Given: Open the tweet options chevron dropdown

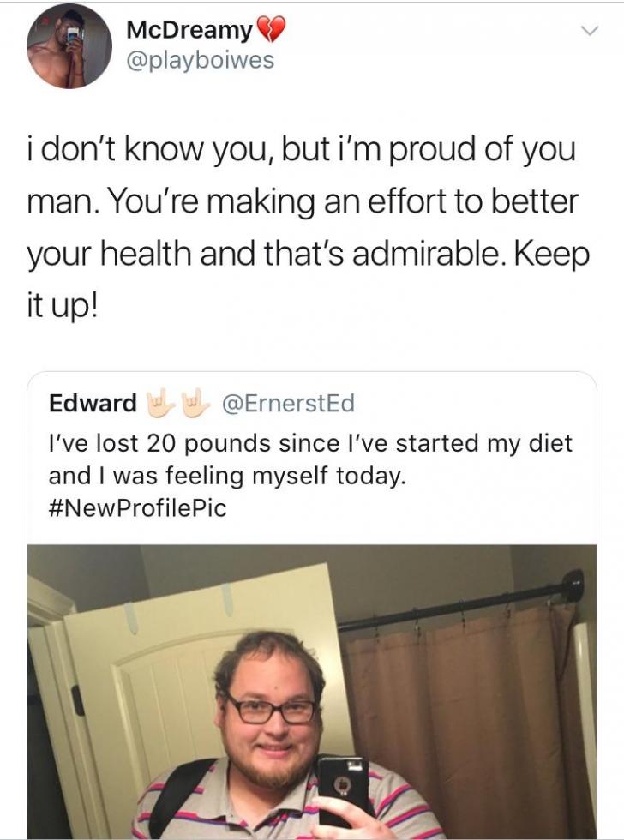Looking at the screenshot, I should point(588,31).
